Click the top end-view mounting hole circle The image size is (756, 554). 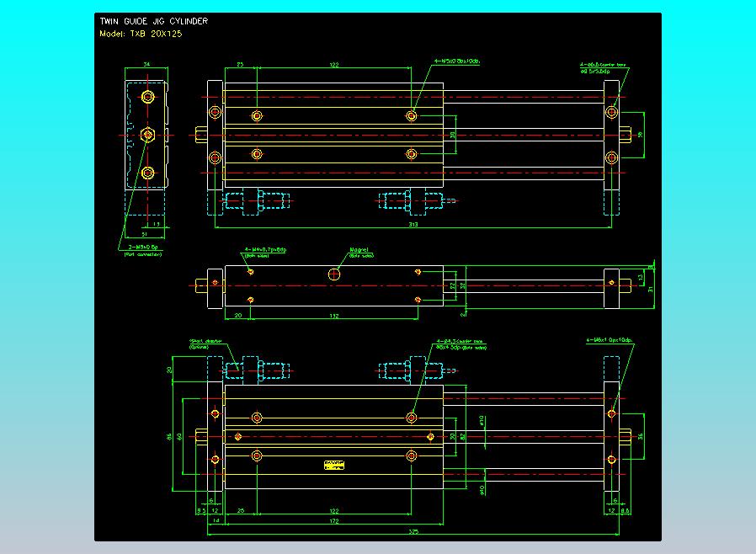148,97
